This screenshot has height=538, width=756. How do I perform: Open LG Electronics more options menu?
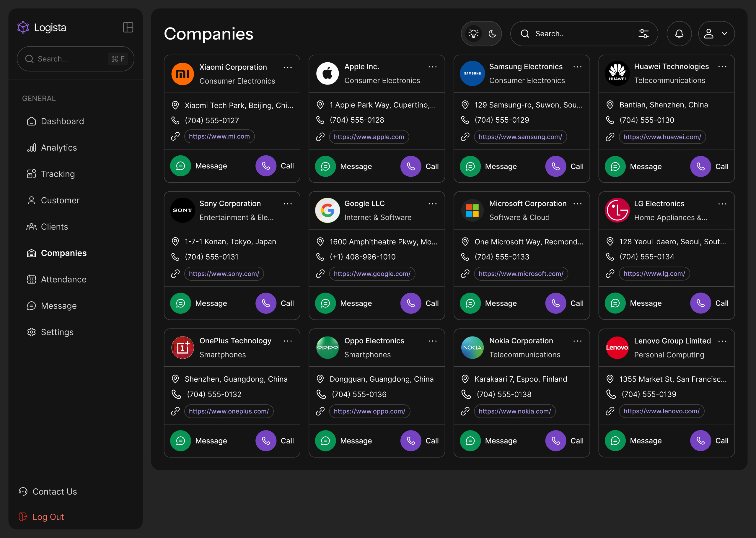click(722, 204)
